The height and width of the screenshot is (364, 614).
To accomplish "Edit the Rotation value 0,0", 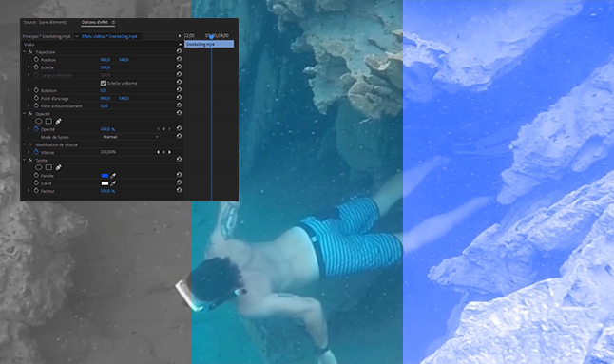I will (103, 90).
